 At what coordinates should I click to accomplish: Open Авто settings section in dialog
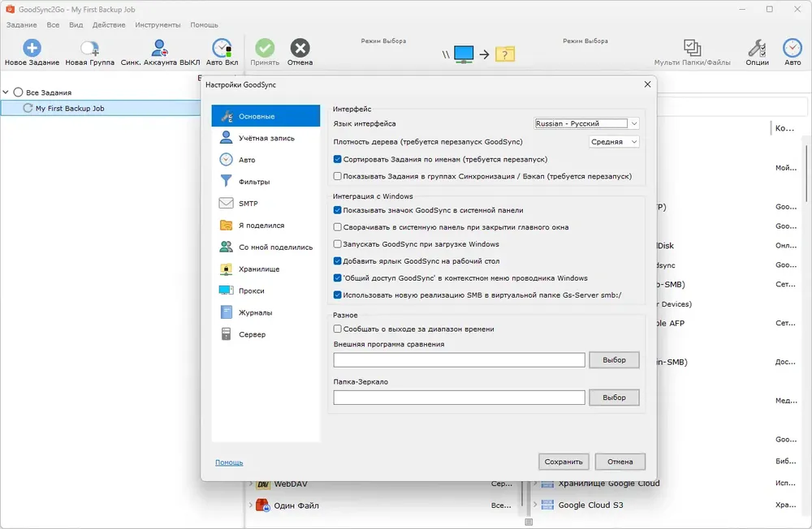[x=266, y=159]
